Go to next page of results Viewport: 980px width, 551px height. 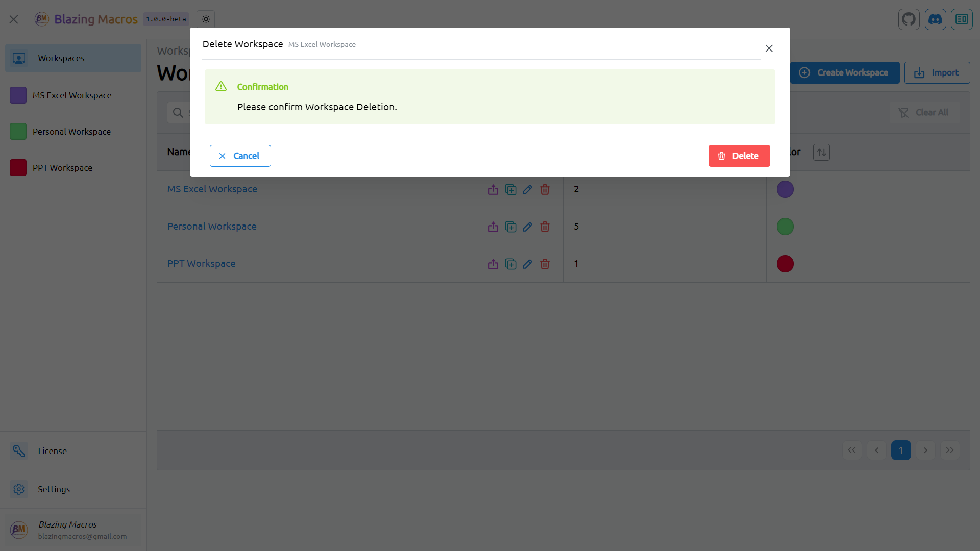(925, 450)
